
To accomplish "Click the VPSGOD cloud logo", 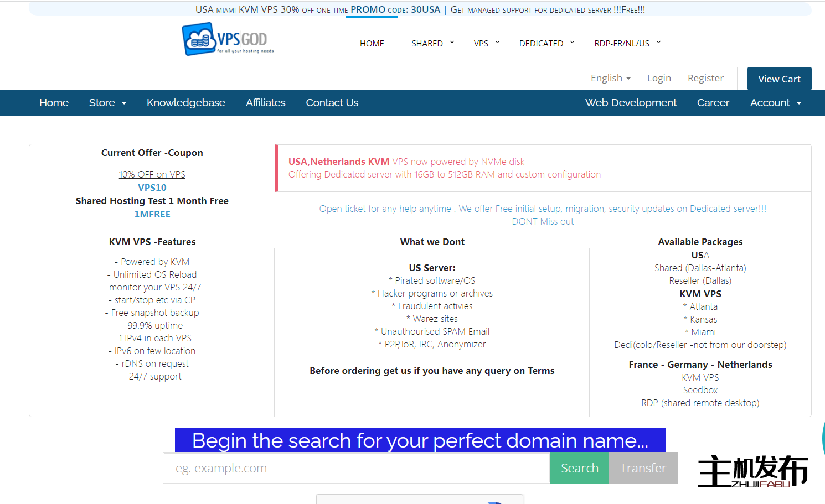I will (x=228, y=39).
